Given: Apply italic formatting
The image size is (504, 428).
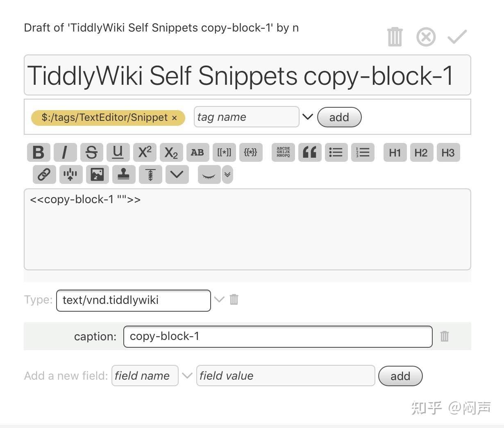Looking at the screenshot, I should [x=65, y=153].
